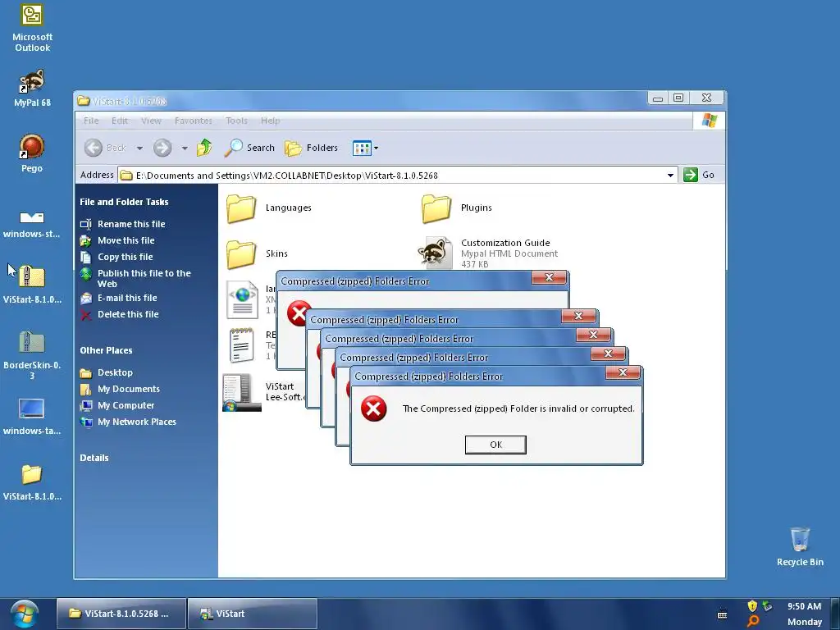
Task: Click the network connection tray icon
Action: 768,606
